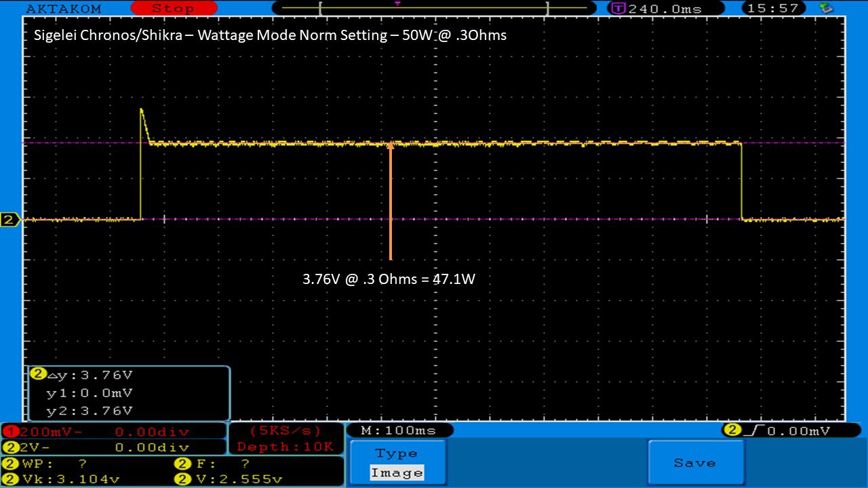
Task: Click the 5KS/s sample rate readout
Action: click(285, 431)
